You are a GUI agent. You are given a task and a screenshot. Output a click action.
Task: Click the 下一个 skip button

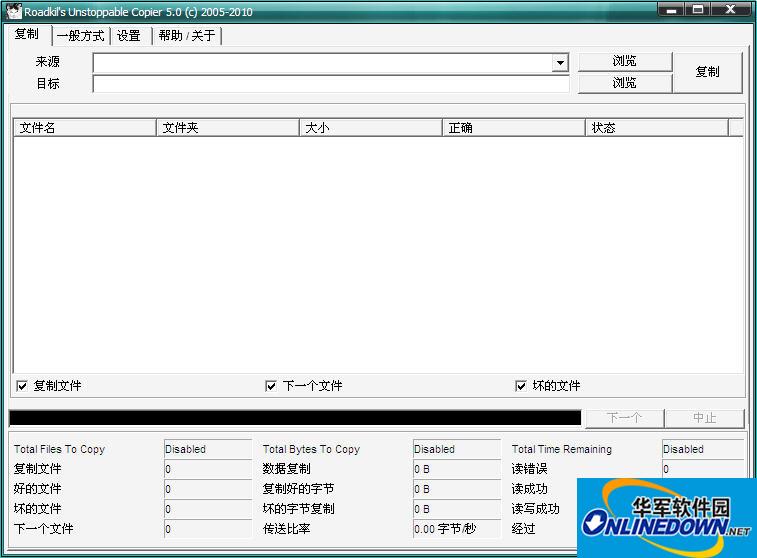tap(625, 418)
